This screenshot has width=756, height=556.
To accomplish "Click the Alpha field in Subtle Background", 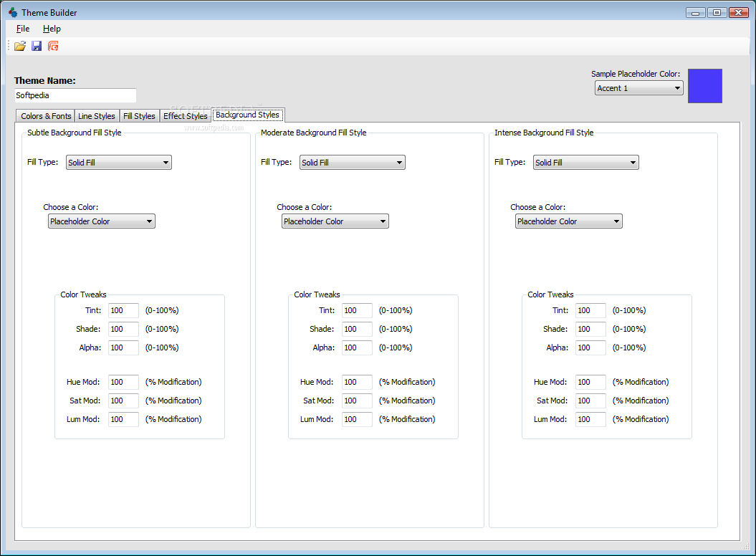I will pyautogui.click(x=123, y=347).
